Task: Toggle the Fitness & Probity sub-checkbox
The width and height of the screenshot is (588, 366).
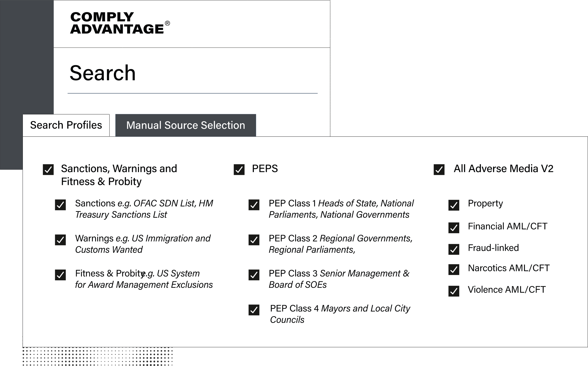Action: (x=60, y=275)
